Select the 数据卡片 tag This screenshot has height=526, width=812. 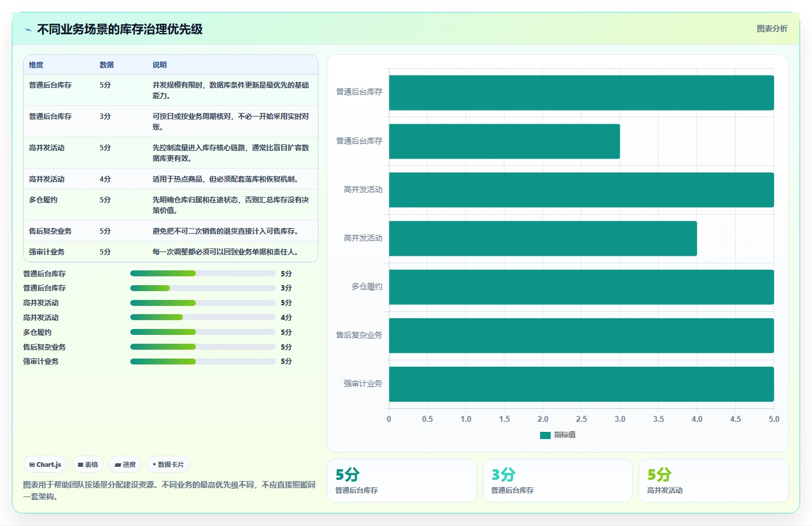(168, 464)
